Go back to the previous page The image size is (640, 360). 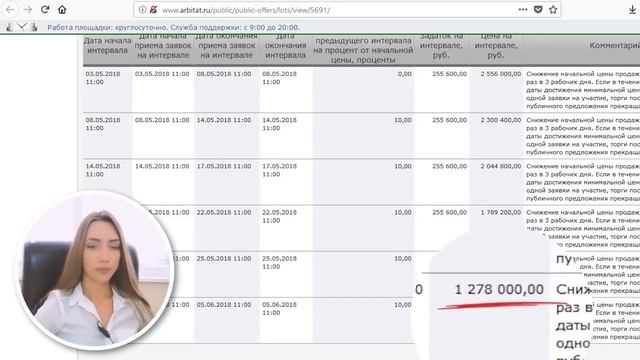pyautogui.click(x=11, y=9)
